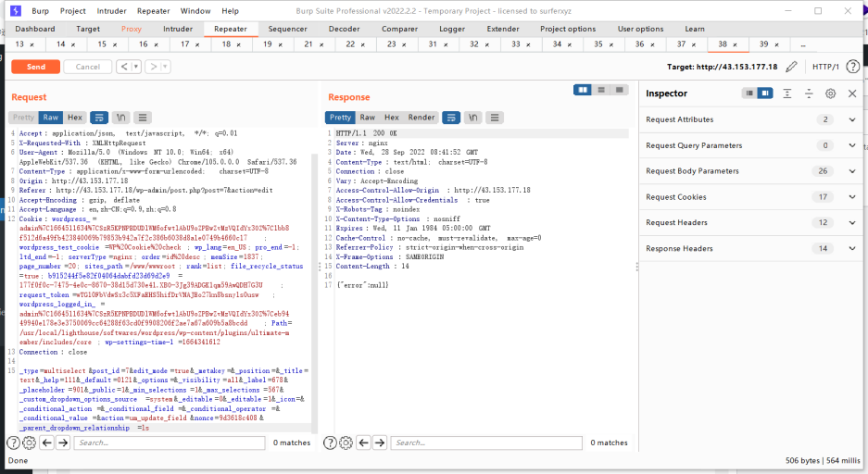Open the Project options tab
868x474 pixels.
point(568,29)
